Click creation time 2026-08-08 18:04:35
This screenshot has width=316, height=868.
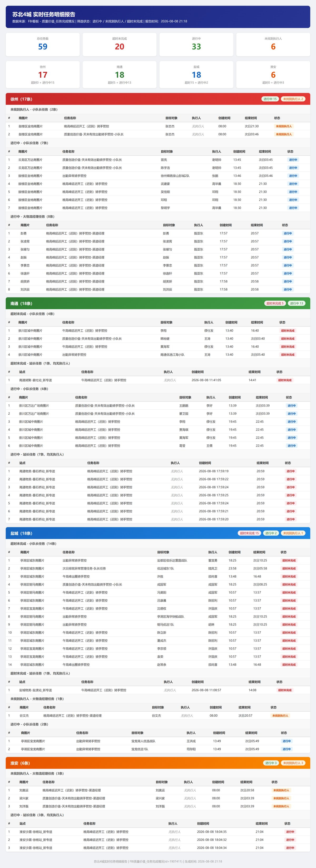[x=212, y=832]
